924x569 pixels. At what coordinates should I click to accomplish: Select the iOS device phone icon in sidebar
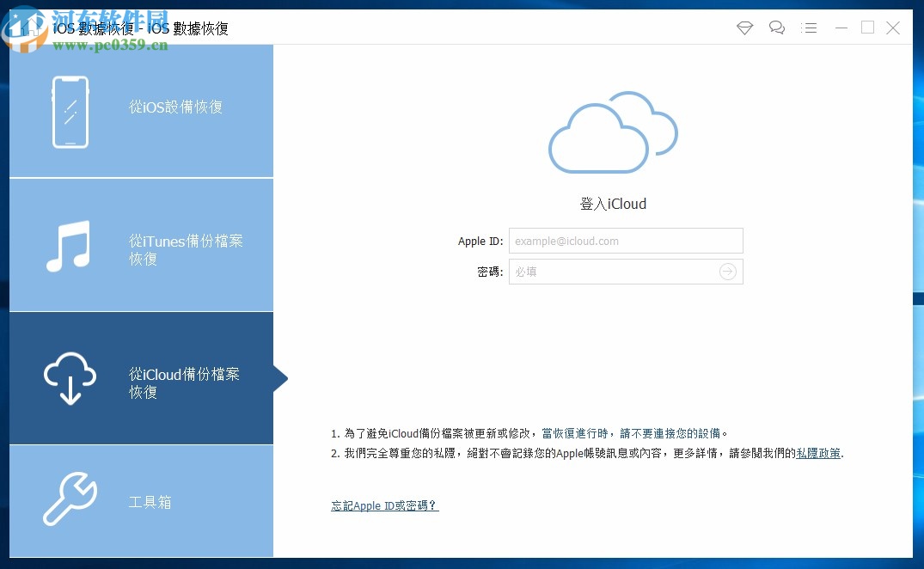69,110
